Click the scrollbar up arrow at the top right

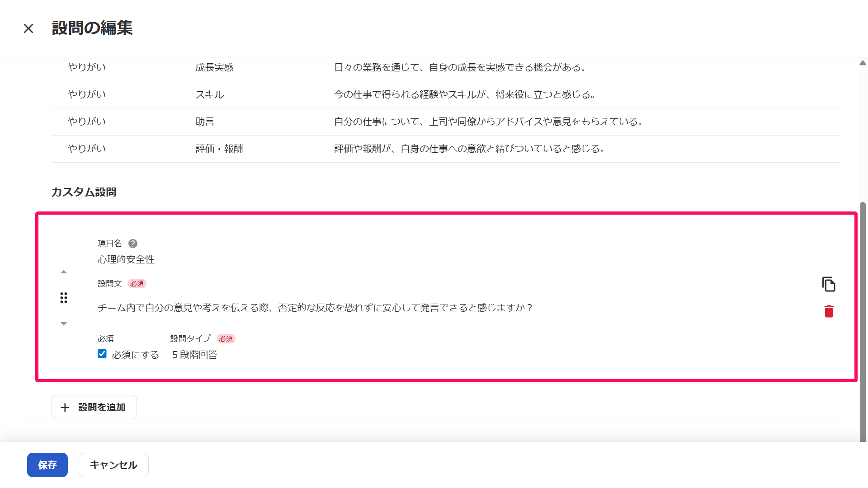tap(863, 63)
